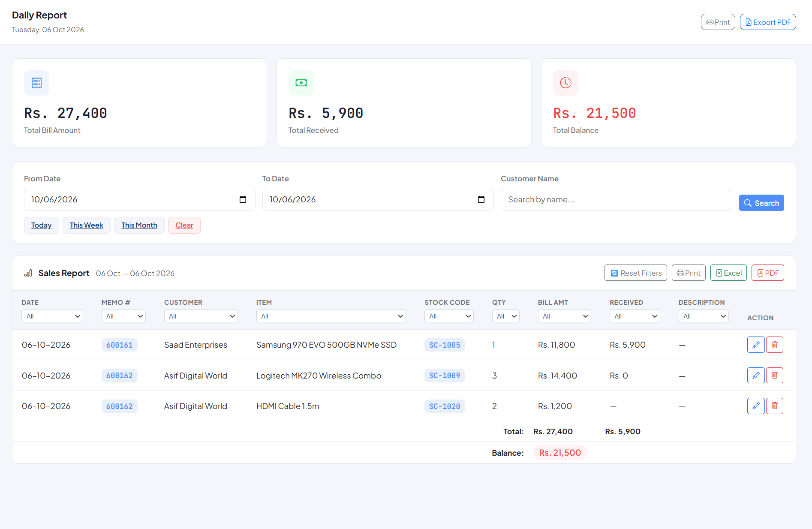Click the total Rs. 27,400 in table footer
This screenshot has height=529, width=812.
point(553,432)
